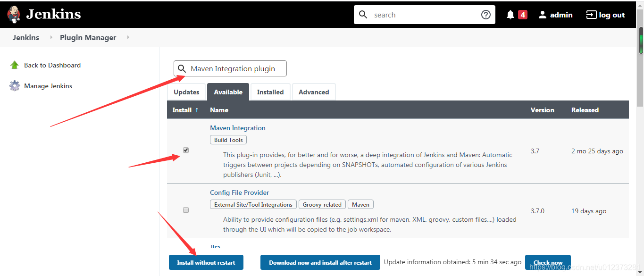Click Install without restart button

click(206, 262)
